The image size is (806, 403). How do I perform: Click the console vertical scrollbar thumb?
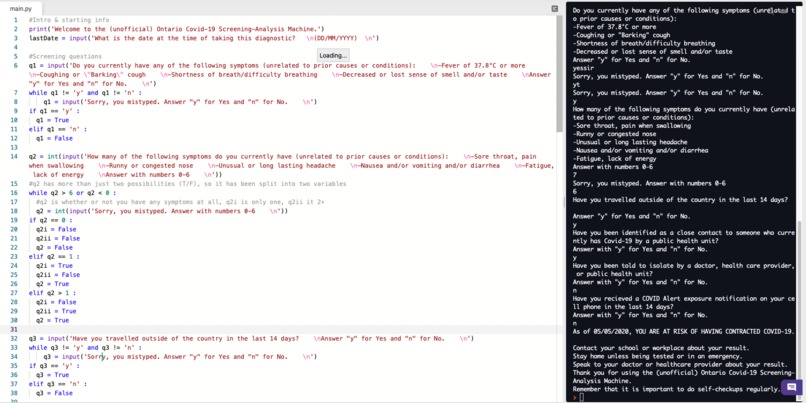pos(799,308)
